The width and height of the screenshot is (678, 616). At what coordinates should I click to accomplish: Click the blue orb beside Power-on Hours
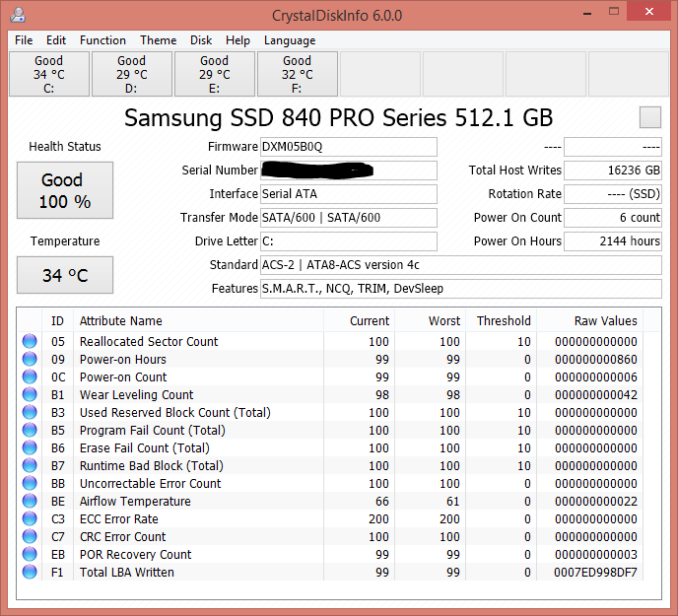pos(30,360)
